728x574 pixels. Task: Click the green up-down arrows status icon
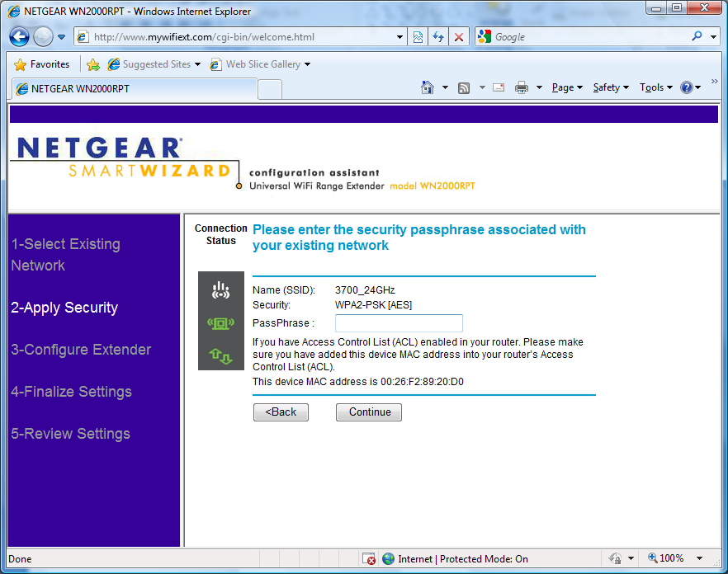(x=220, y=356)
